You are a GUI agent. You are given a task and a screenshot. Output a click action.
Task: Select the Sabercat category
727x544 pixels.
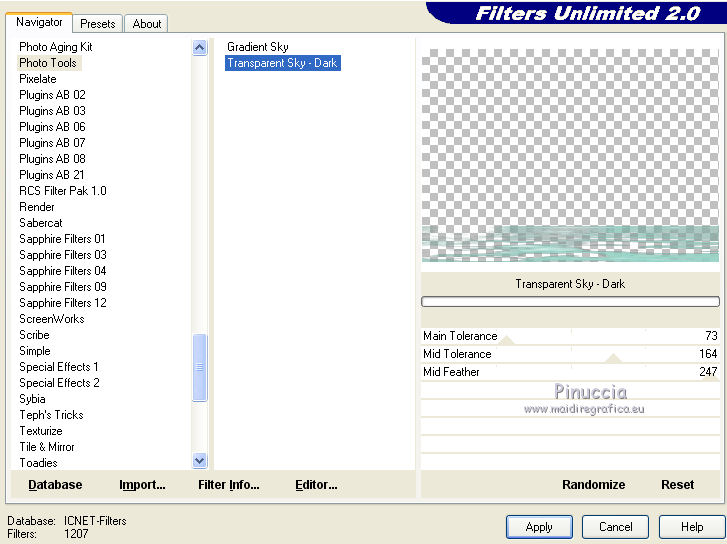(41, 223)
